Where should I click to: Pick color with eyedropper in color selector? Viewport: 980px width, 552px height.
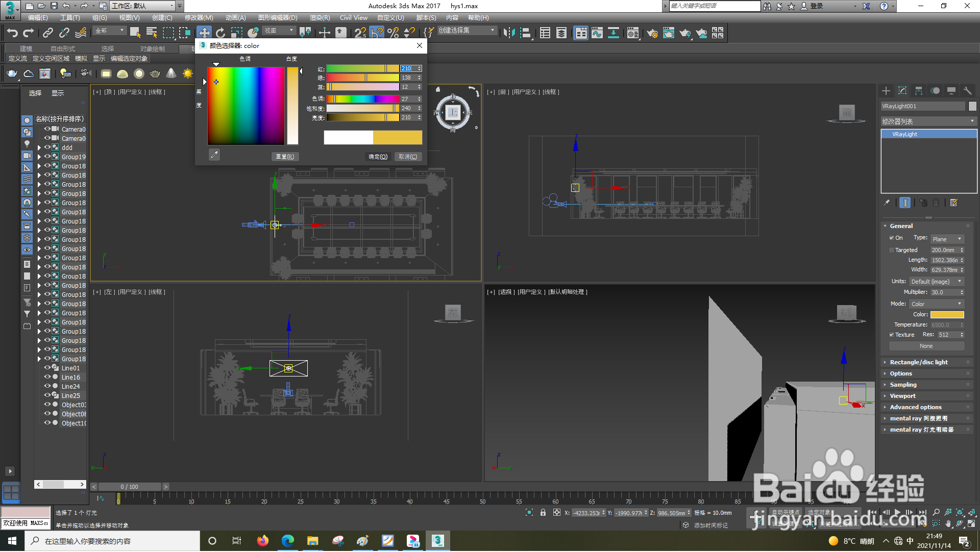click(x=214, y=155)
